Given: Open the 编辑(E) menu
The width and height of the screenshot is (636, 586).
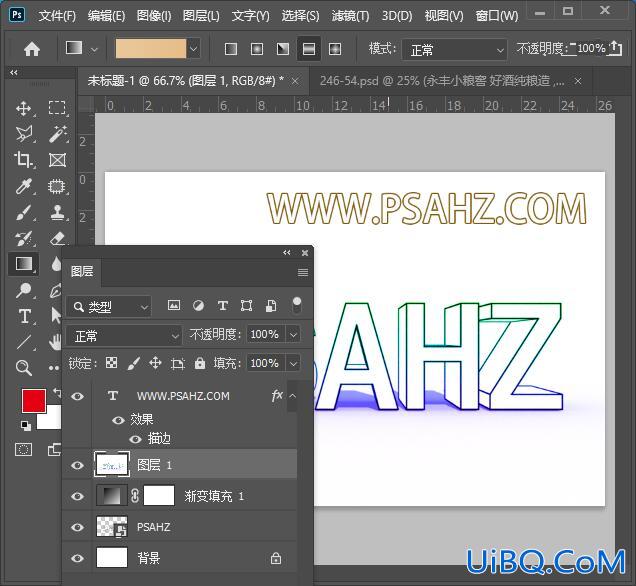Looking at the screenshot, I should coord(106,16).
